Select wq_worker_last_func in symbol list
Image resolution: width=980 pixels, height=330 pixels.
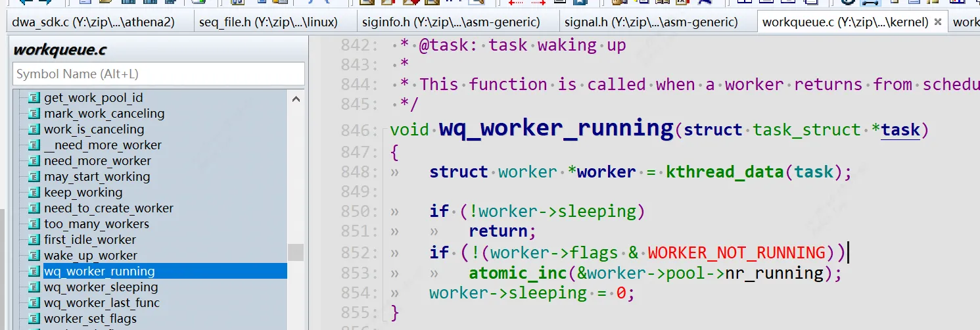pos(102,303)
